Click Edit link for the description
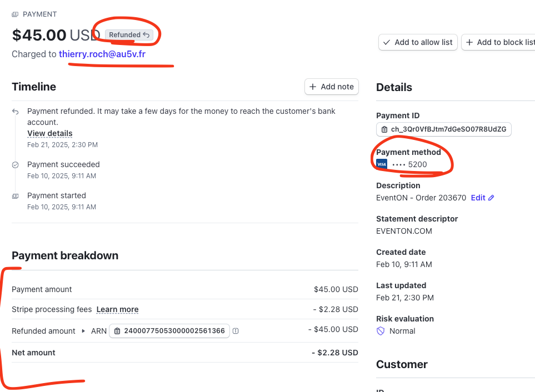The width and height of the screenshot is (535, 392). (x=478, y=198)
